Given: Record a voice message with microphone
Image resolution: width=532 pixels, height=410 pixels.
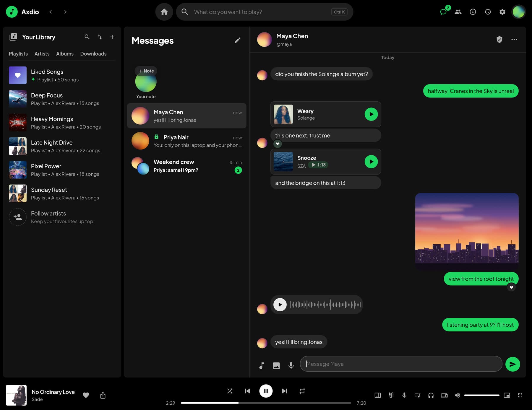Looking at the screenshot, I should click(x=291, y=366).
